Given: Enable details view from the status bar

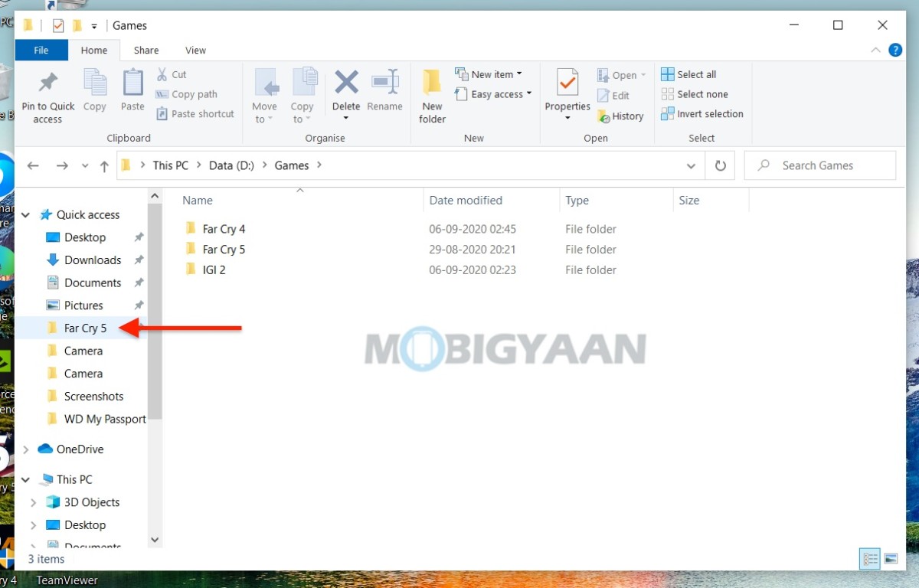Looking at the screenshot, I should pyautogui.click(x=869, y=559).
